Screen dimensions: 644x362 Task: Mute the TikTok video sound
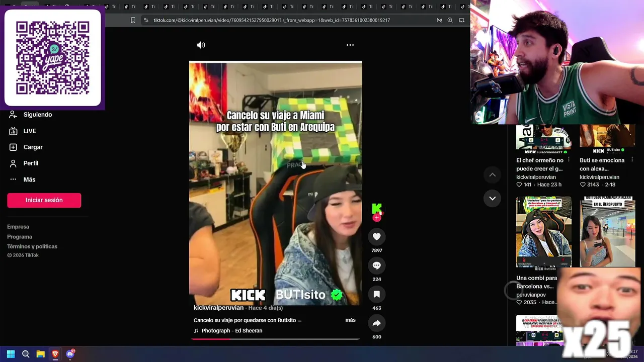[x=201, y=45]
